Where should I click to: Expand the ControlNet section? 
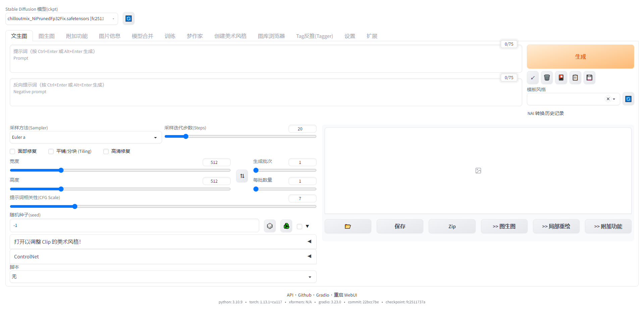point(163,256)
